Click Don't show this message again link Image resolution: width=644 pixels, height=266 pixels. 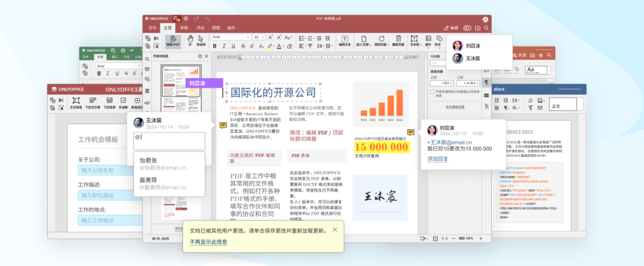(x=208, y=242)
